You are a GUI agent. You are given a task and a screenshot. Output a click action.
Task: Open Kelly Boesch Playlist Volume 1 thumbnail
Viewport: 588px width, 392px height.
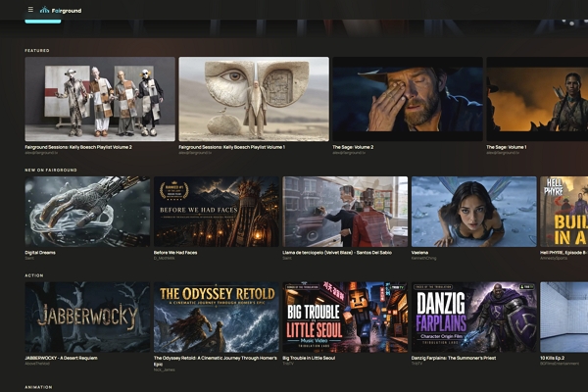[x=254, y=99]
